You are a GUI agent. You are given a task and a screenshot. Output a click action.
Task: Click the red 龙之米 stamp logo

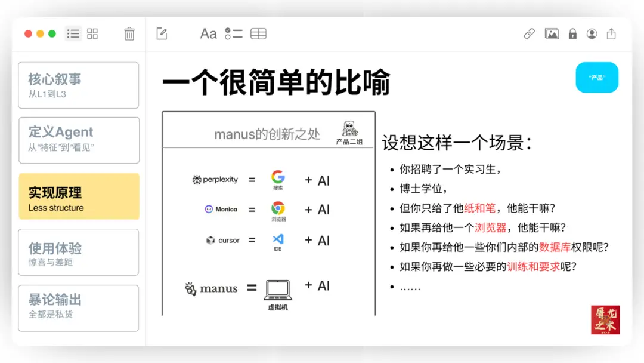pos(605,319)
